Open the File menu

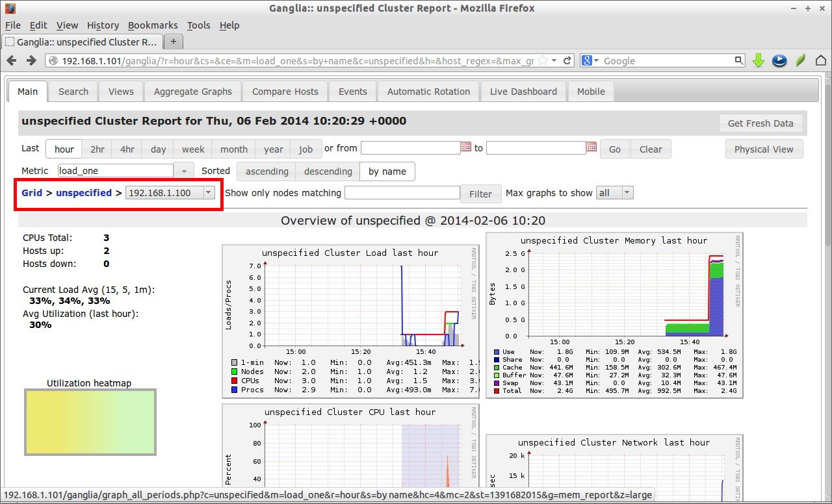(x=13, y=25)
